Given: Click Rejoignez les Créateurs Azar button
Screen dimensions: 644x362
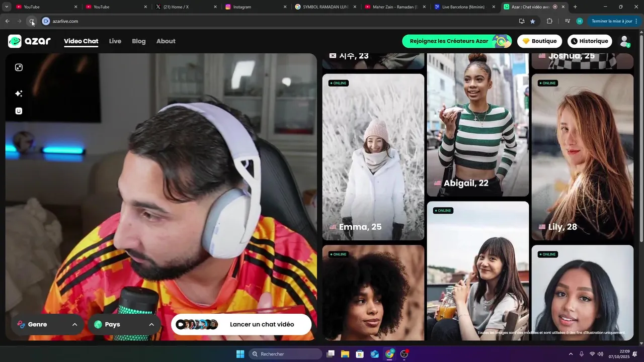Looking at the screenshot, I should click(457, 41).
